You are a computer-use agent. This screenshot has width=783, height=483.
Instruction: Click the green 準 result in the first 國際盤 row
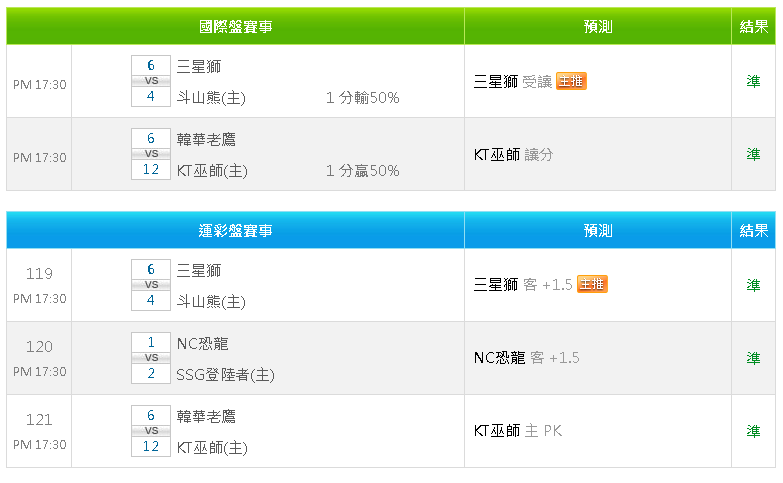pyautogui.click(x=753, y=81)
